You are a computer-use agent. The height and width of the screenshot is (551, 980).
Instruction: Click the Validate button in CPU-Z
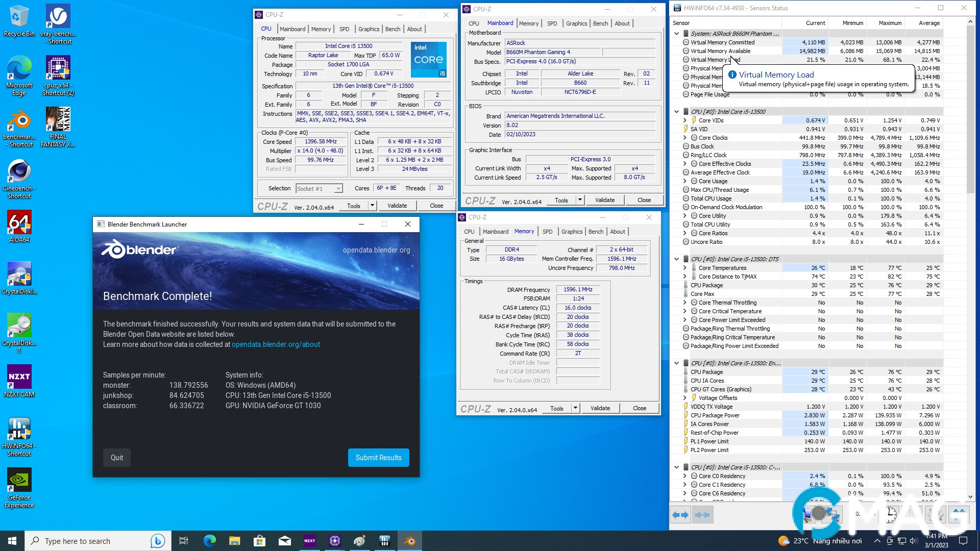point(398,205)
